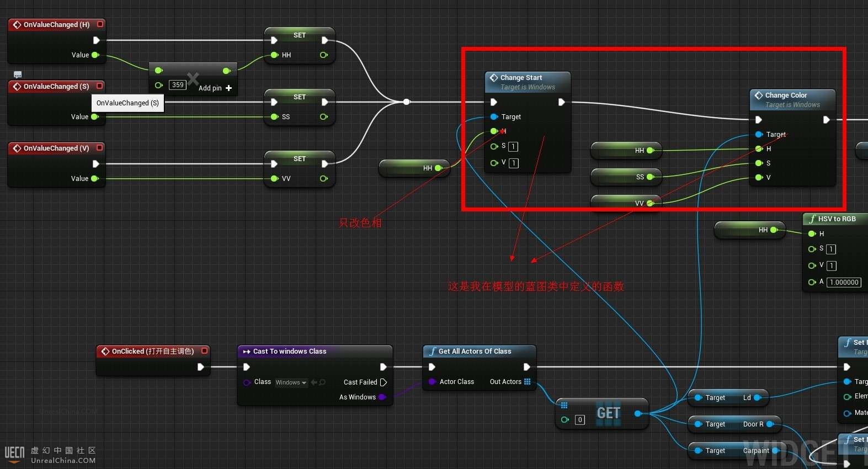868x469 pixels.
Task: Click the Value output pin of OnValueChanged (V)
Action: pos(95,179)
